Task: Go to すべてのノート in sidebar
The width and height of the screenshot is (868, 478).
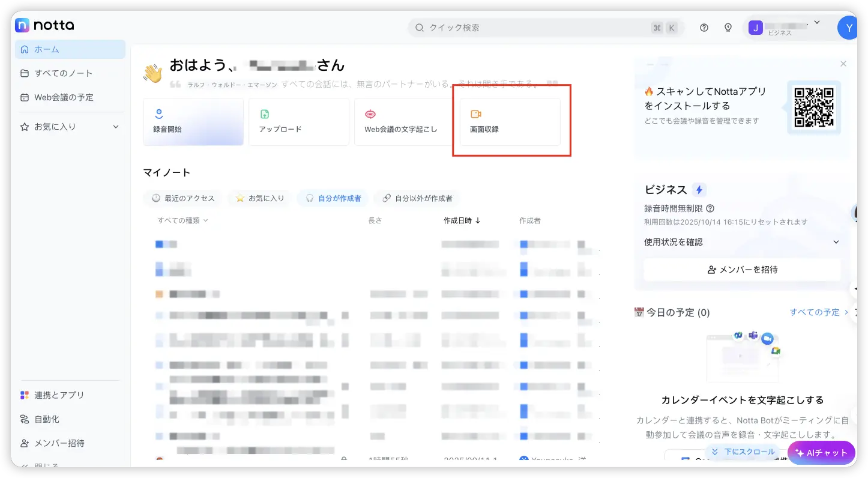Action: (64, 73)
